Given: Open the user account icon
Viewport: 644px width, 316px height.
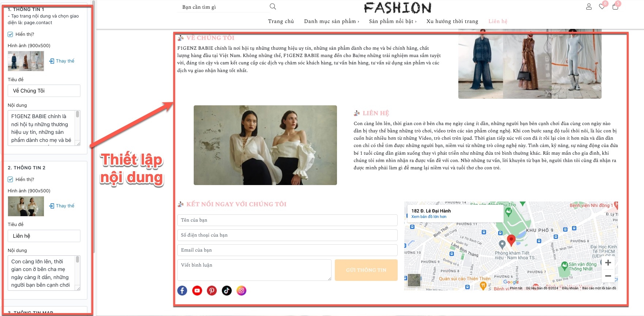Looking at the screenshot, I should tap(589, 7).
